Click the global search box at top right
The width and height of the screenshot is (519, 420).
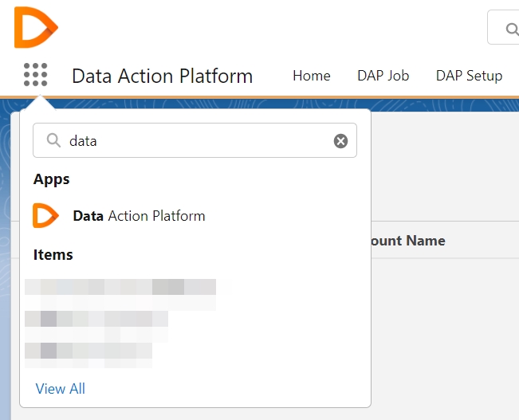point(503,27)
